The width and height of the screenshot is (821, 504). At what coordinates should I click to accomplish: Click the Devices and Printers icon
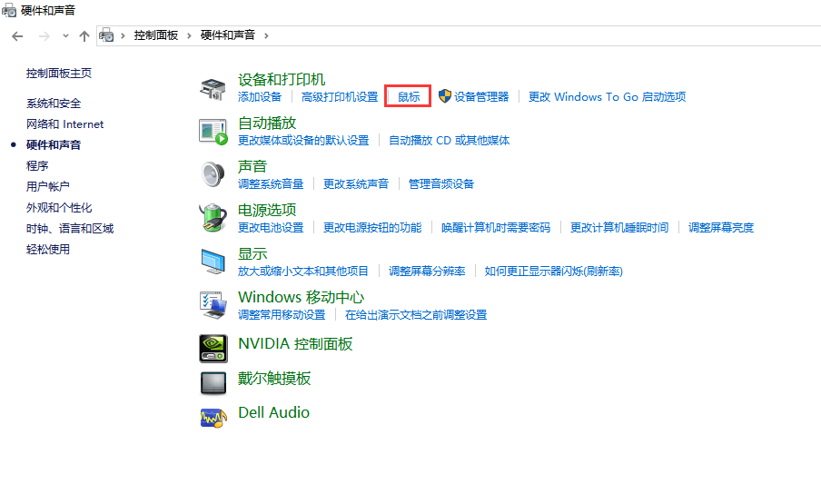pyautogui.click(x=213, y=88)
